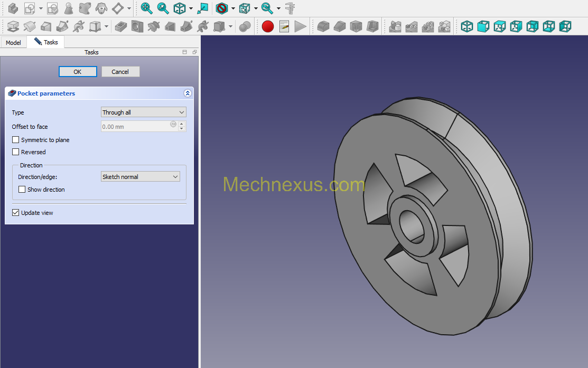The height and width of the screenshot is (368, 588).
Task: Enable the Reversed checkbox
Action: (x=16, y=152)
